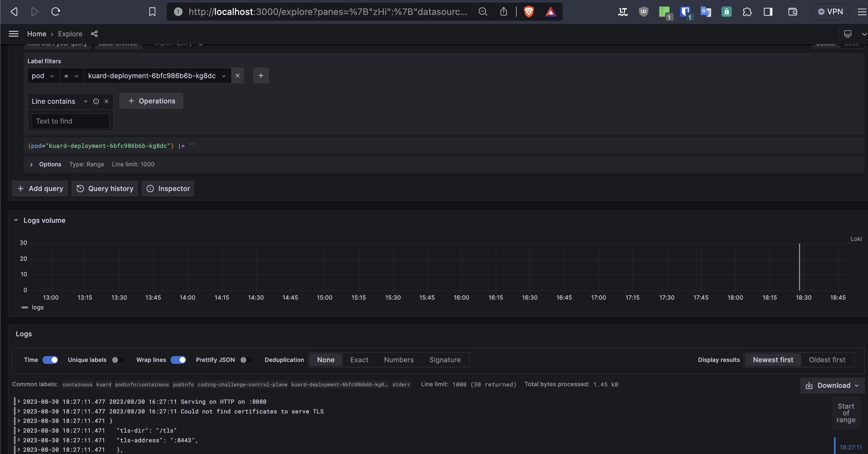Display results Newest first

pyautogui.click(x=773, y=360)
